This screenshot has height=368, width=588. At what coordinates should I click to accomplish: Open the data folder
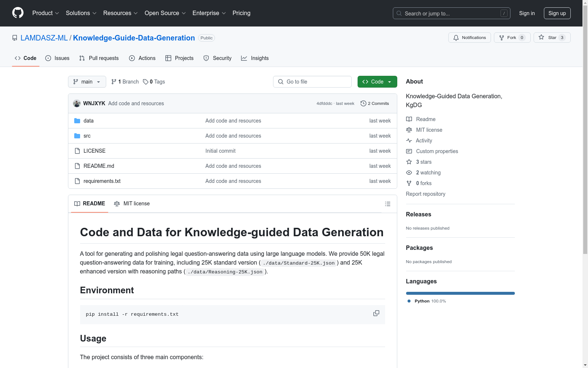88,121
